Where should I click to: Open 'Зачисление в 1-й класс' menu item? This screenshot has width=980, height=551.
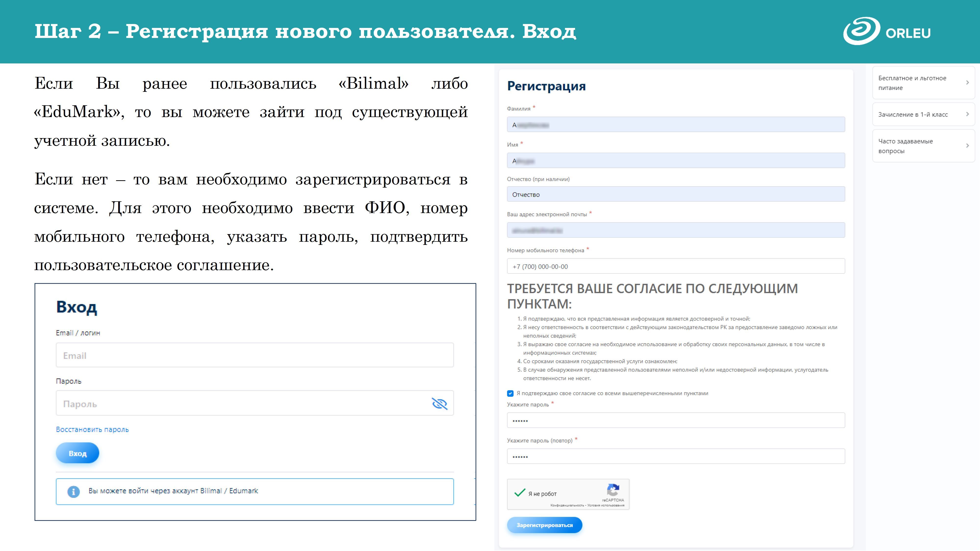click(913, 114)
